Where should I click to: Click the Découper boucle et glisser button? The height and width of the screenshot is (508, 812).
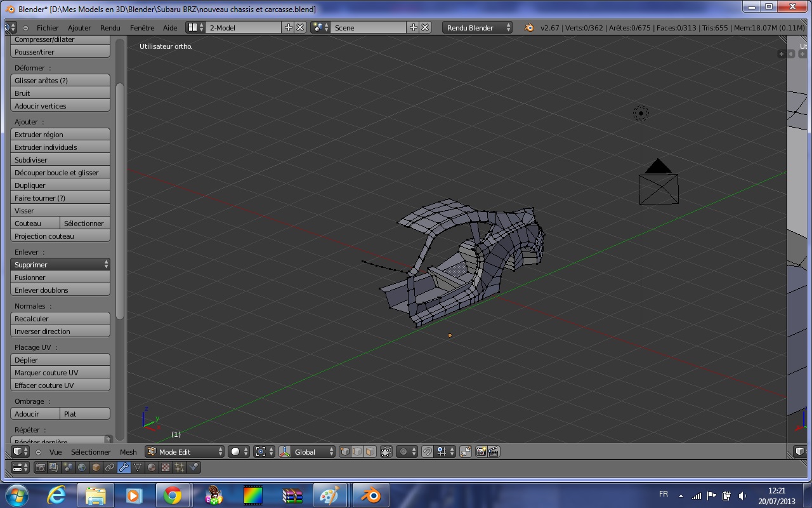tap(60, 172)
